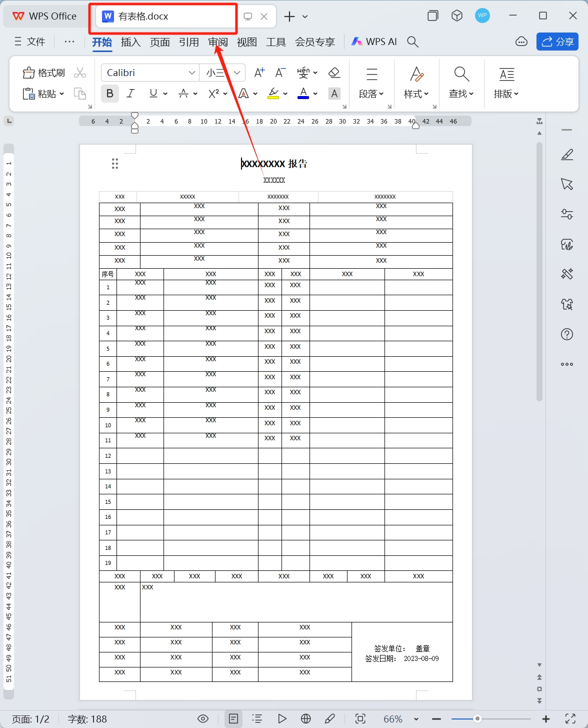Switch to the 引用 References tab
This screenshot has height=728, width=588.
pos(189,42)
